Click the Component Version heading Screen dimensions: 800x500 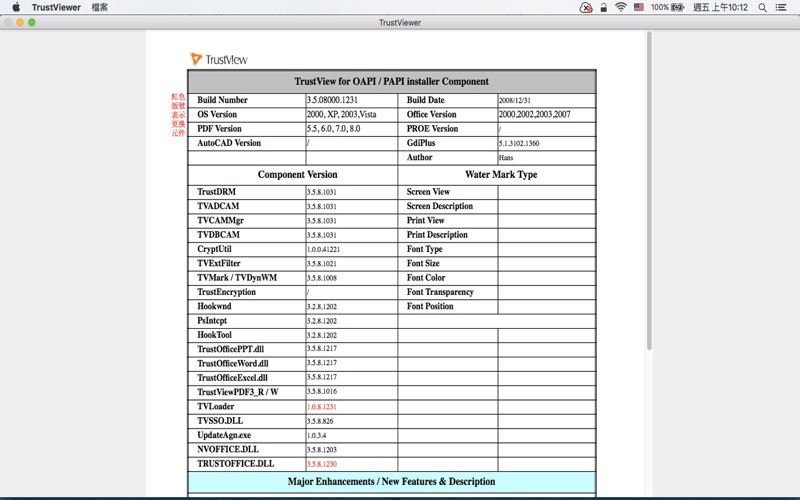[297, 174]
